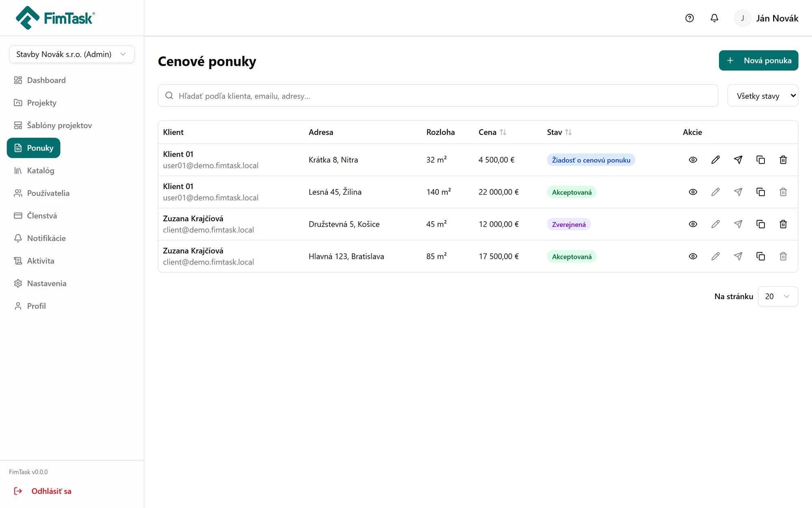View offer for Krátka 8, Nitra
The height and width of the screenshot is (508, 812).
693,160
